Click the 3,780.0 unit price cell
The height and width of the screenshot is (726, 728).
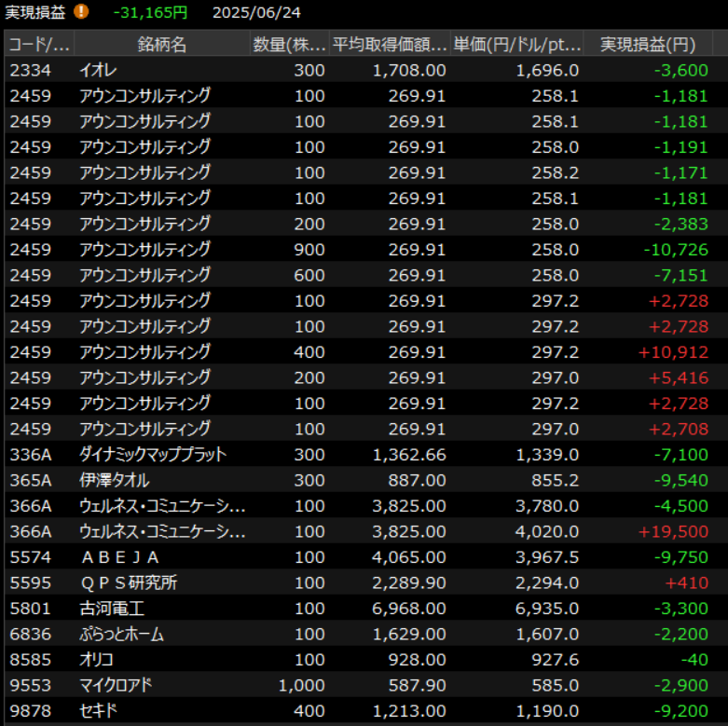pyautogui.click(x=547, y=506)
